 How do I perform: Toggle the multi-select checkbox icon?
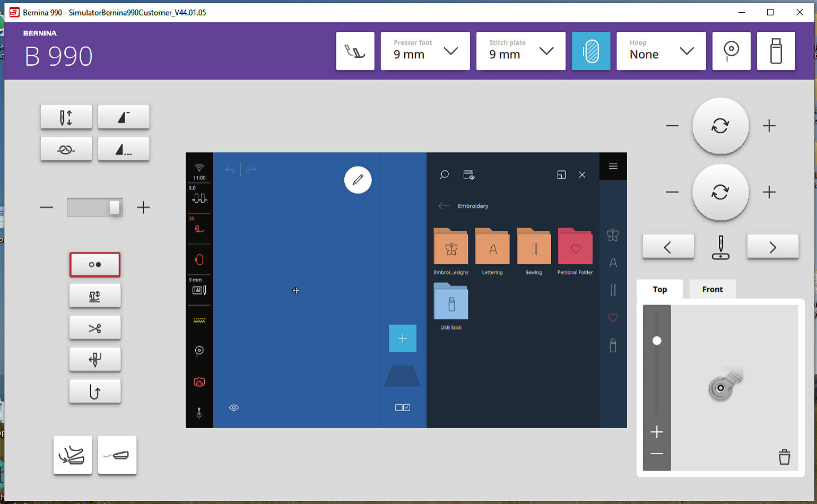[403, 407]
